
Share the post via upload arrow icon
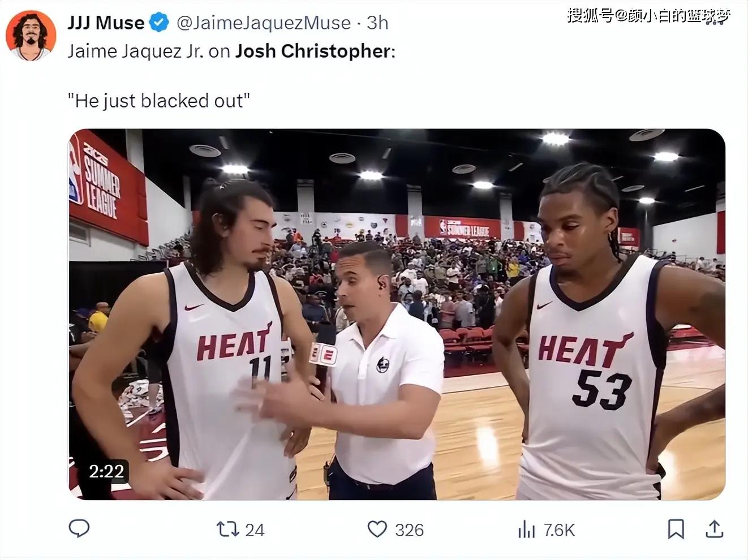point(715,529)
